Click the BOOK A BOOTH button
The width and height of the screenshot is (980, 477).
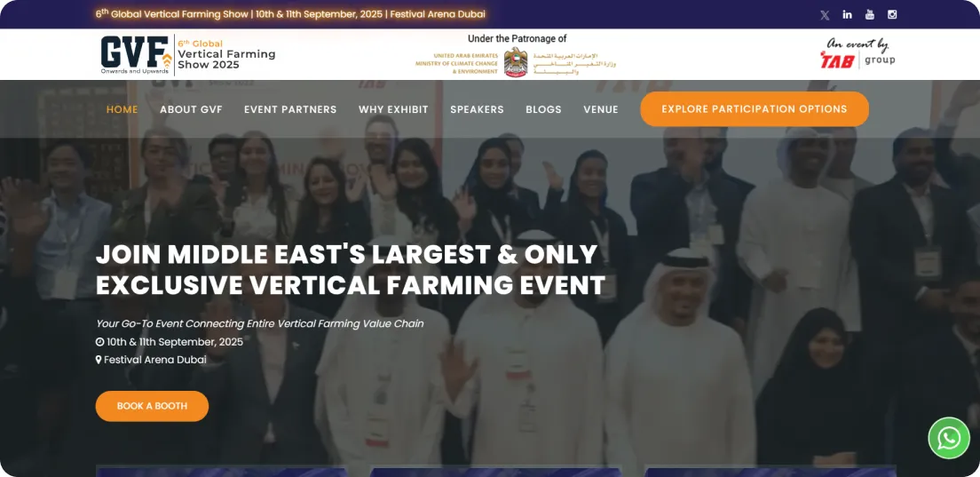pyautogui.click(x=152, y=406)
